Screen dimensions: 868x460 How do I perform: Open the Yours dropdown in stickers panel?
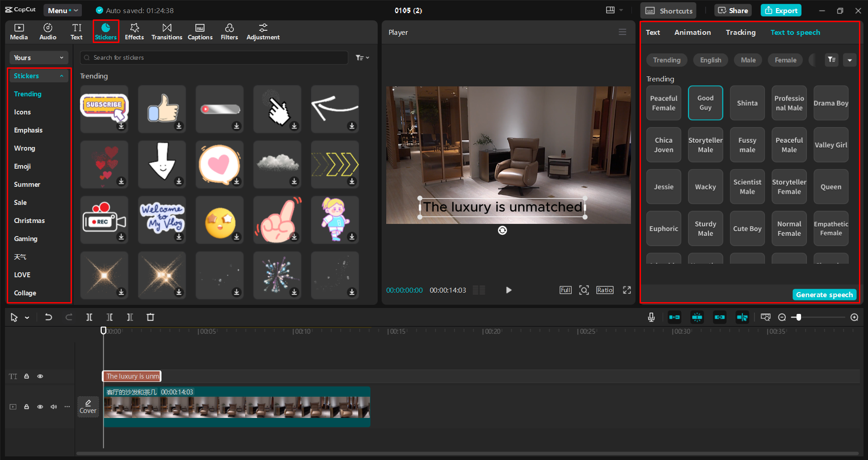(x=38, y=57)
